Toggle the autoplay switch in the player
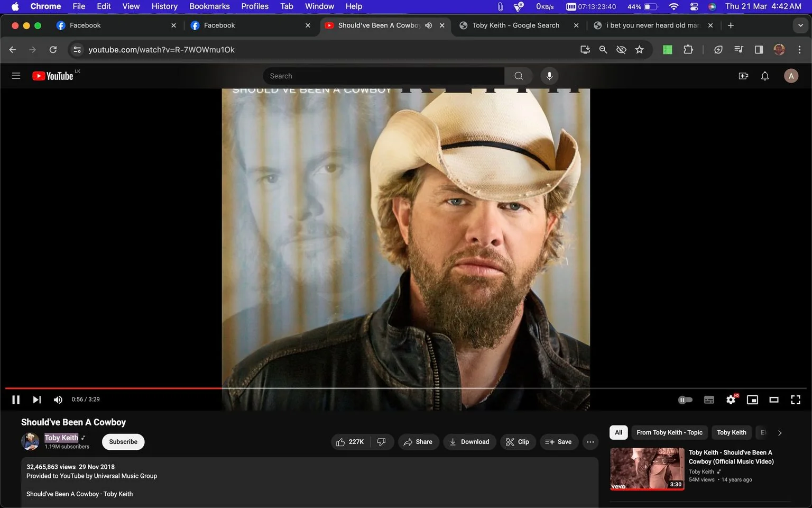Image resolution: width=812 pixels, height=508 pixels. click(685, 400)
